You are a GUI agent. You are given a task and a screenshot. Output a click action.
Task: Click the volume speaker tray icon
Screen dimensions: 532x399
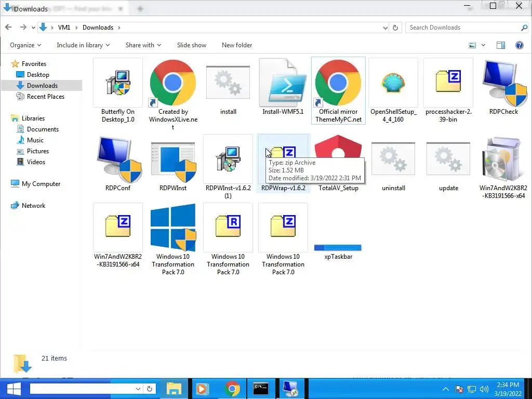[484, 389]
